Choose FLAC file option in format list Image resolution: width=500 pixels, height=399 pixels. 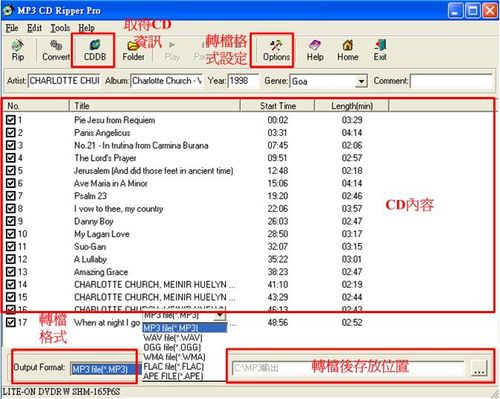tap(174, 367)
